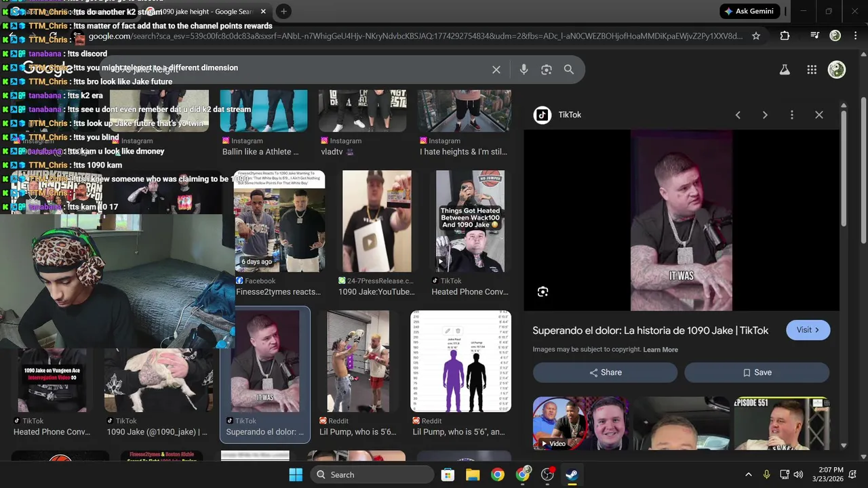The image size is (868, 488).
Task: Click the large preview image of 1090 Jake
Action: [x=682, y=220]
